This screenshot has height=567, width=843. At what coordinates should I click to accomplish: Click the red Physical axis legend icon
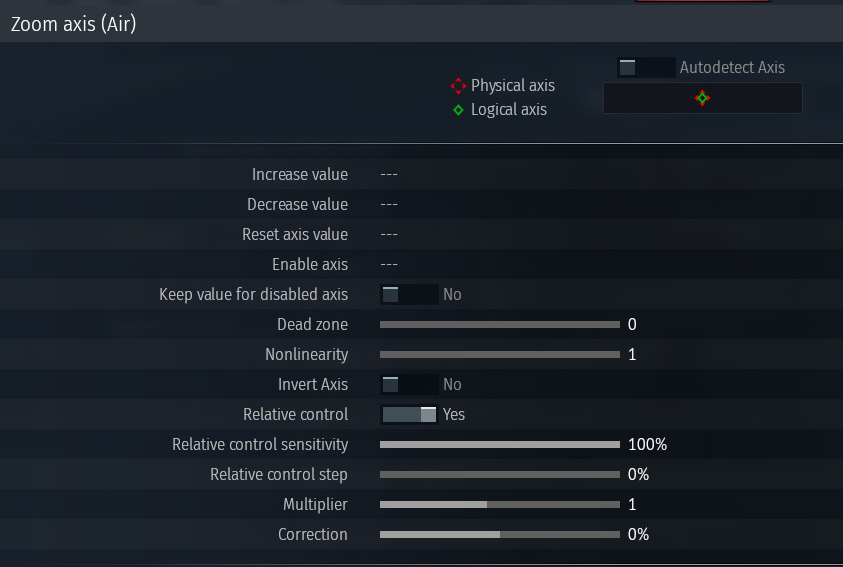pyautogui.click(x=458, y=86)
